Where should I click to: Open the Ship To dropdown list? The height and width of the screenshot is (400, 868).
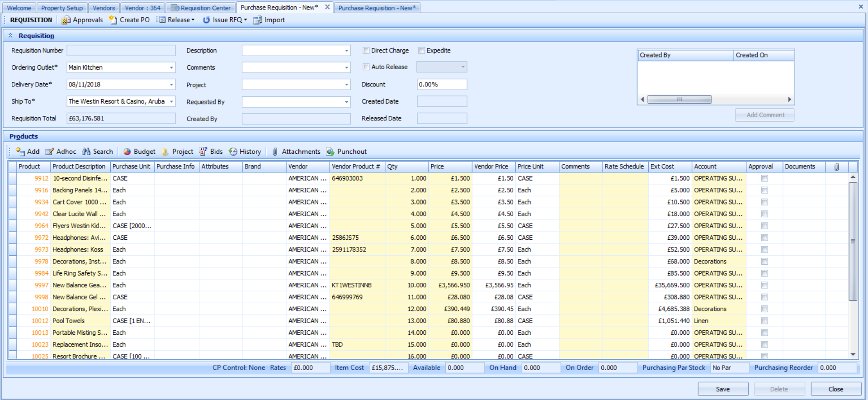pyautogui.click(x=171, y=101)
